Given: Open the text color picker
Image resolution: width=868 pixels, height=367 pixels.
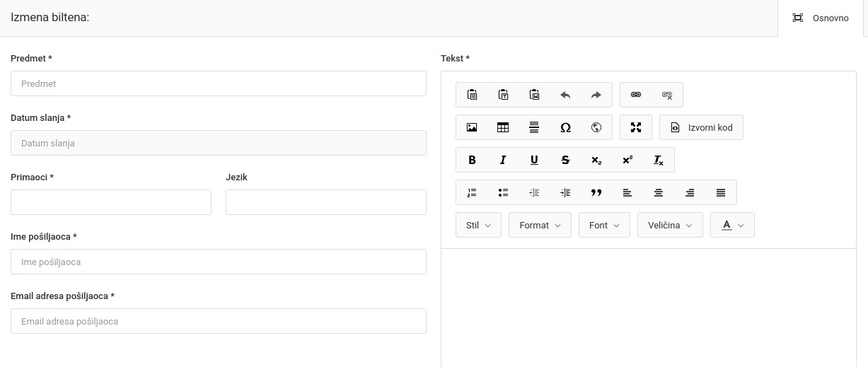Looking at the screenshot, I should tap(732, 225).
